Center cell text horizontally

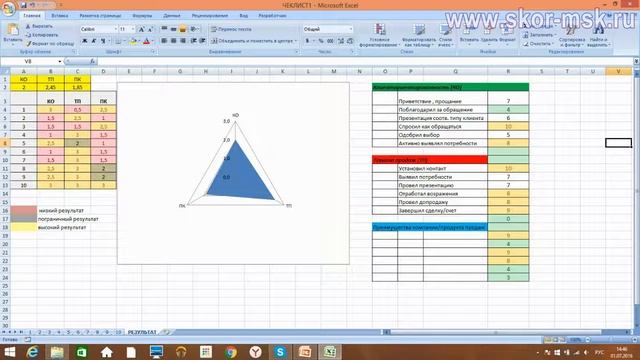click(173, 41)
